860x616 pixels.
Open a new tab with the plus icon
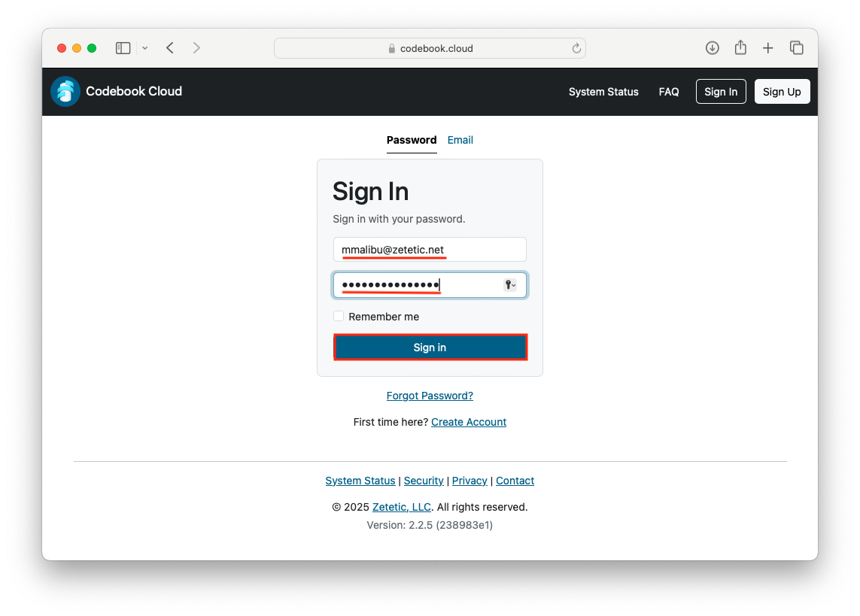(768, 47)
